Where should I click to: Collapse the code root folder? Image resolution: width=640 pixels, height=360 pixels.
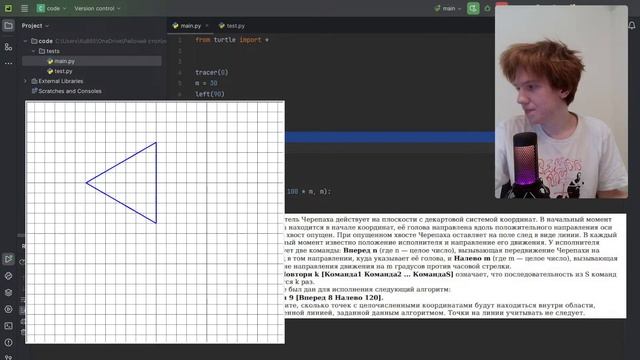[x=25, y=41]
